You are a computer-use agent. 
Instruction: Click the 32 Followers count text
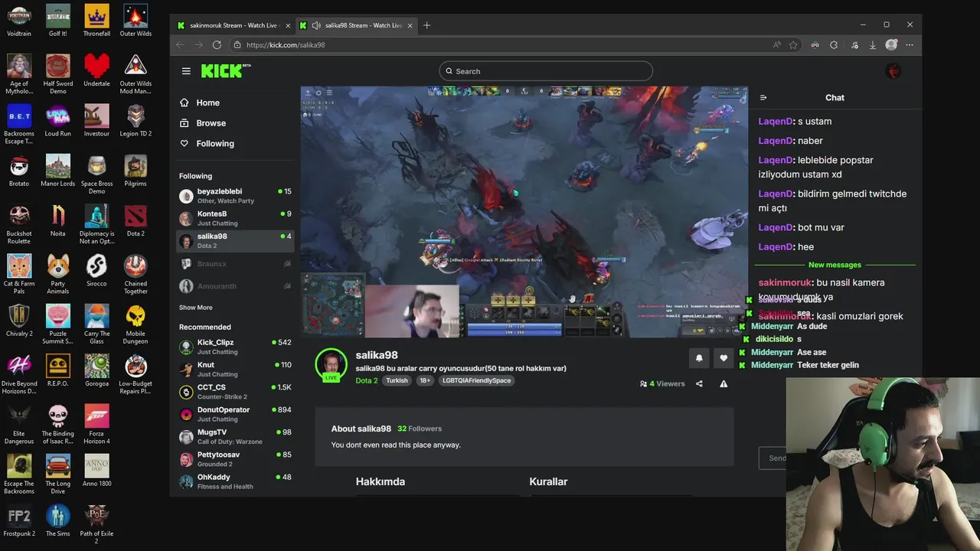[x=420, y=429]
